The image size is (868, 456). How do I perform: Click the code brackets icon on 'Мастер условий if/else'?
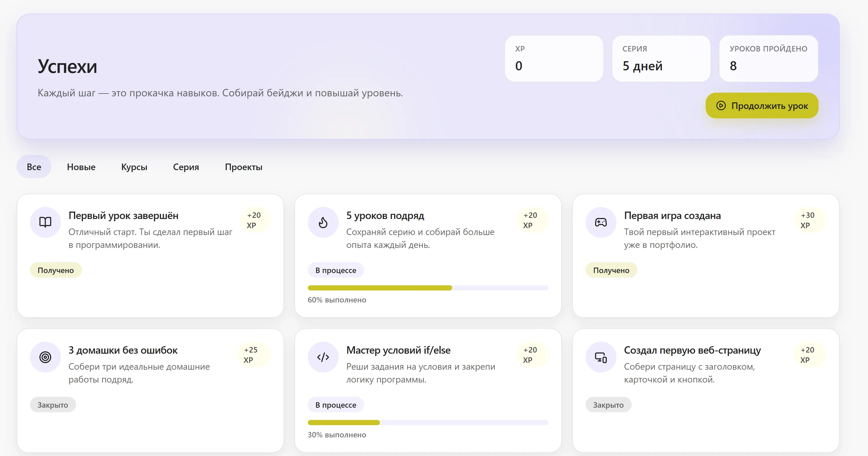pyautogui.click(x=323, y=357)
